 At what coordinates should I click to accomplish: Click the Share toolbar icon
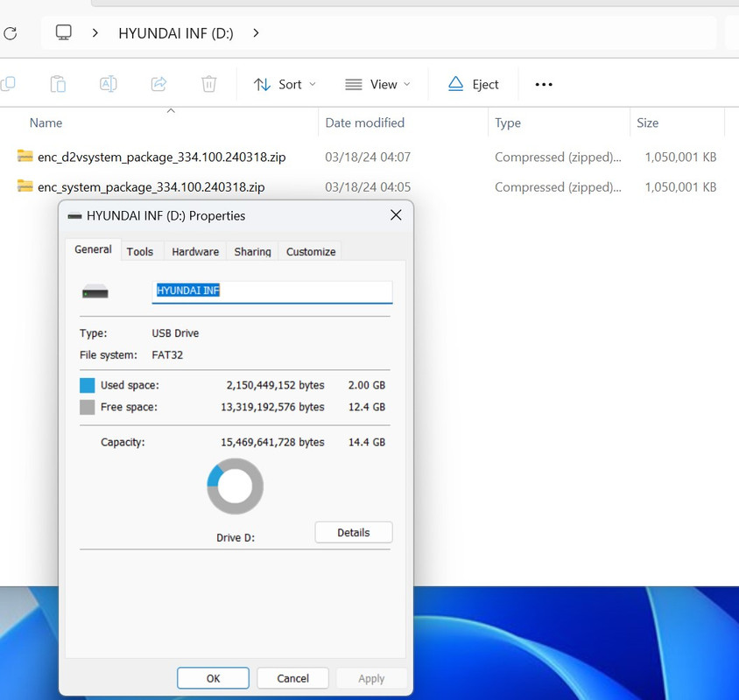tap(158, 84)
